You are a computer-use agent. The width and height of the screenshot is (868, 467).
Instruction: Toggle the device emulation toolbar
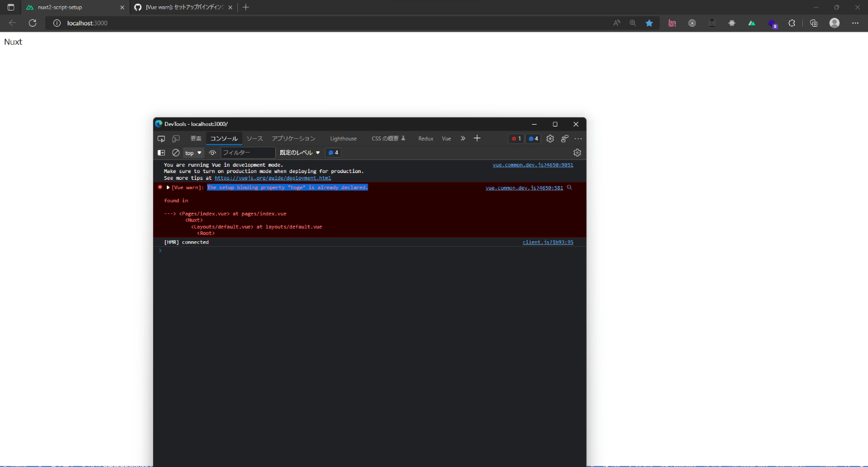[175, 138]
